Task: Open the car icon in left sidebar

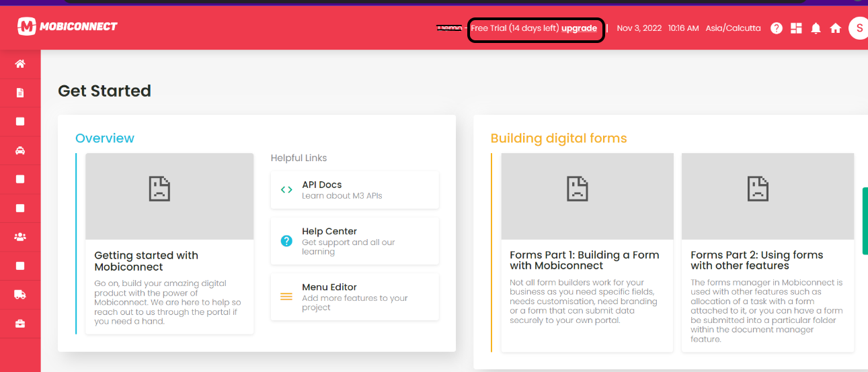Action: coord(20,150)
